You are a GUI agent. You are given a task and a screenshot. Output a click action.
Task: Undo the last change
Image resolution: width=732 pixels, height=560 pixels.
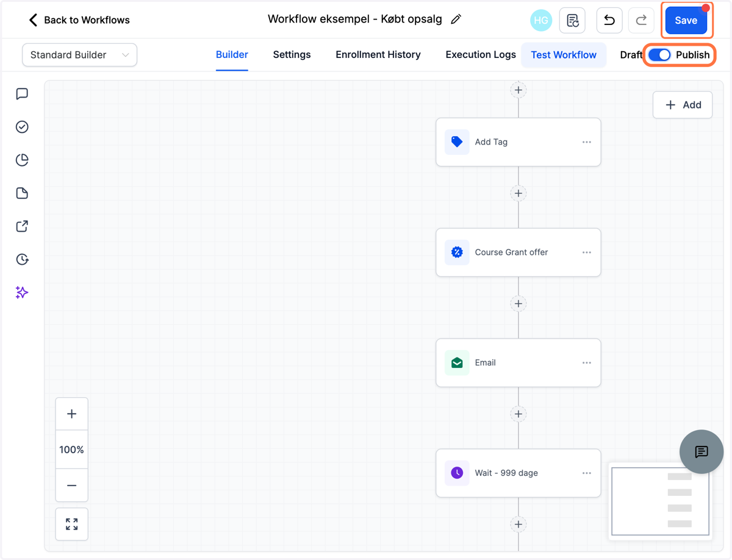tap(609, 20)
